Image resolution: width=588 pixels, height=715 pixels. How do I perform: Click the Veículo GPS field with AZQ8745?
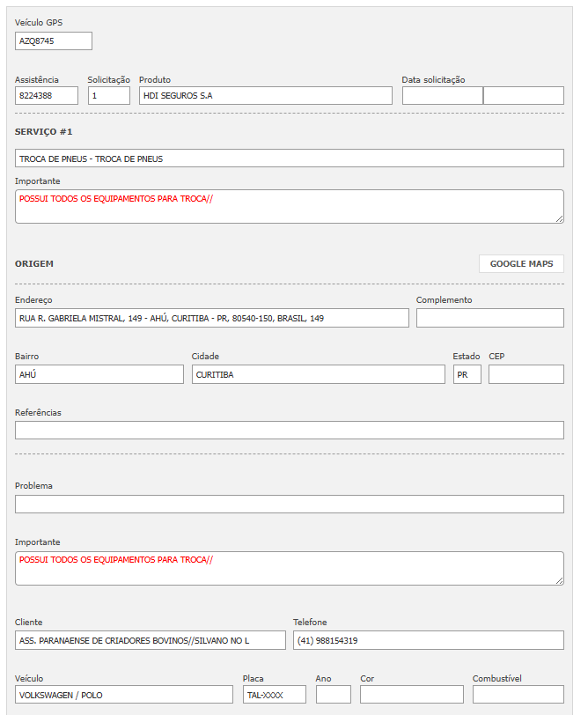coord(53,41)
